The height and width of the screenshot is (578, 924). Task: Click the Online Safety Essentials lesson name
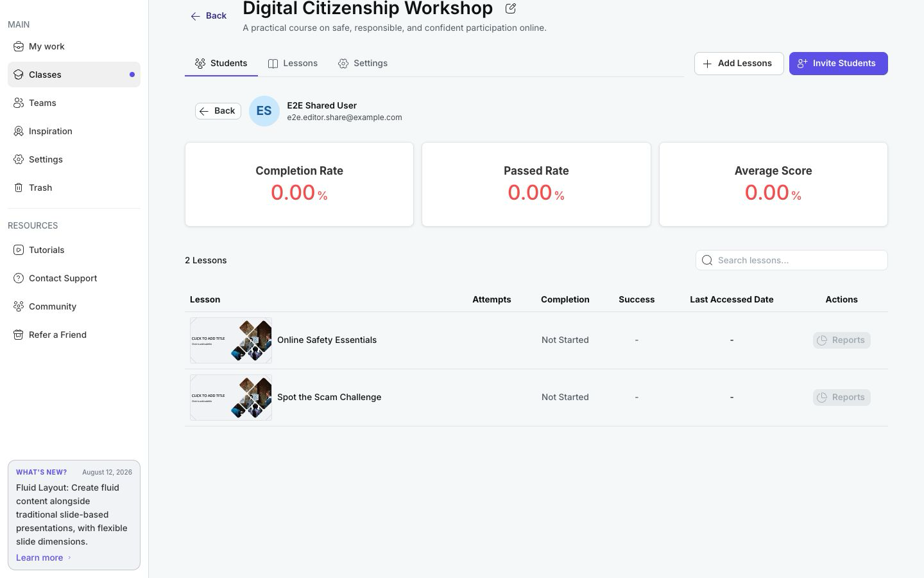click(327, 340)
